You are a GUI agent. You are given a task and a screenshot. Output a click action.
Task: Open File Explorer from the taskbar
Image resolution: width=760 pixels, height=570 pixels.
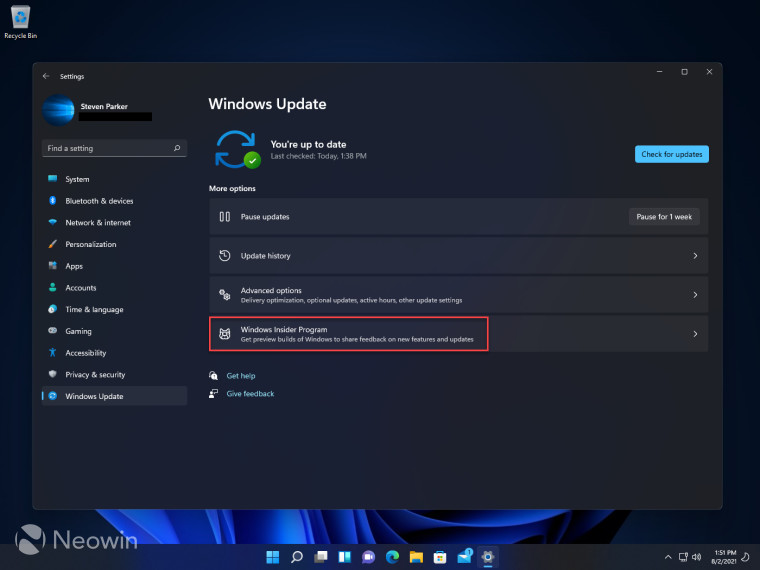click(x=416, y=557)
